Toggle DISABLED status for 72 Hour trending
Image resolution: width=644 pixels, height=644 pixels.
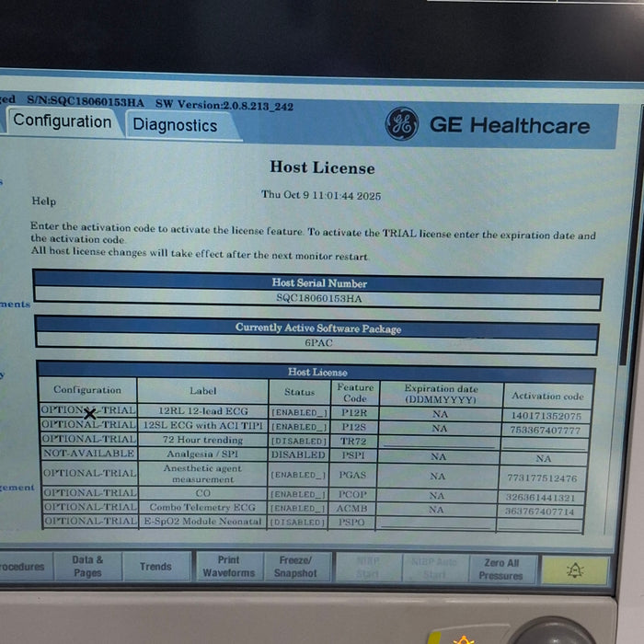[x=299, y=441]
